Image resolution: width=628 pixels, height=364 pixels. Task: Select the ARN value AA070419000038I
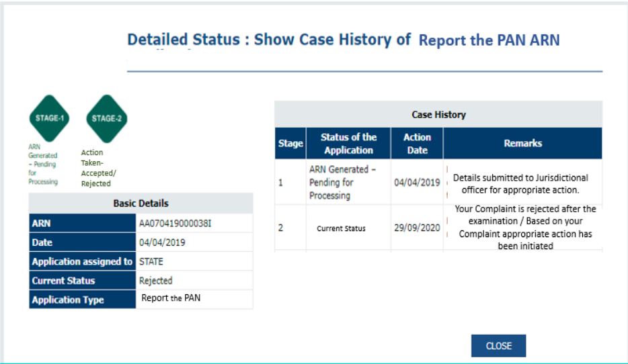(175, 224)
